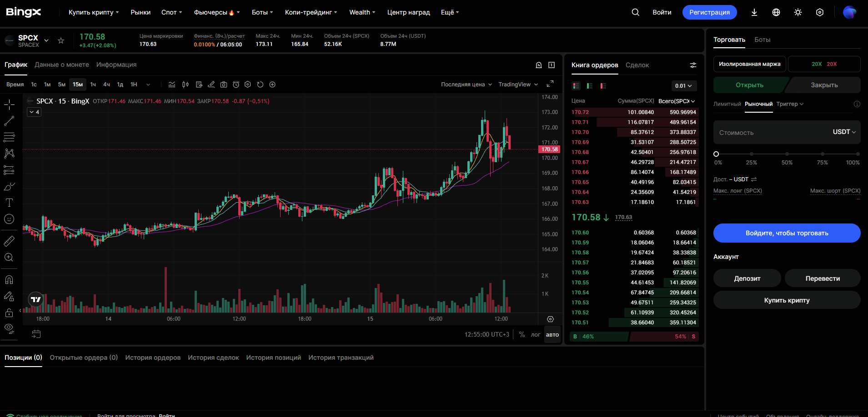This screenshot has width=868, height=417.
Task: Open the Последняя цена dropdown
Action: (x=467, y=84)
